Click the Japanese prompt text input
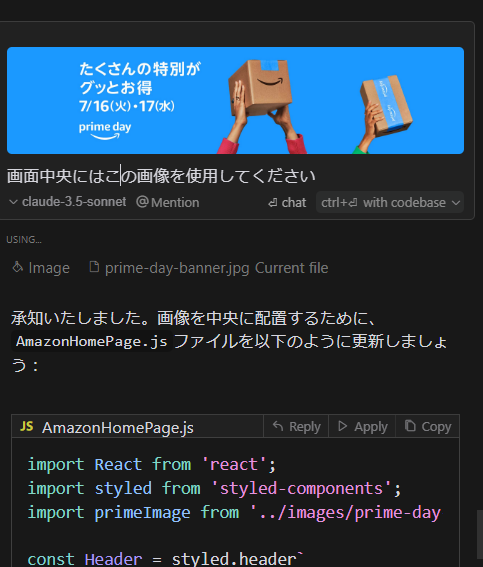This screenshot has height=567, width=483. pyautogui.click(x=161, y=176)
